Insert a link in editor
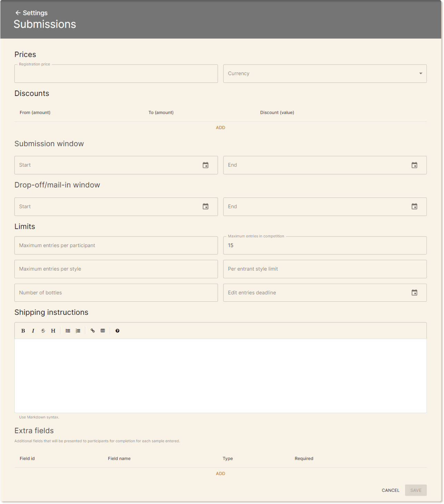The width and height of the screenshot is (444, 504). pos(93,331)
